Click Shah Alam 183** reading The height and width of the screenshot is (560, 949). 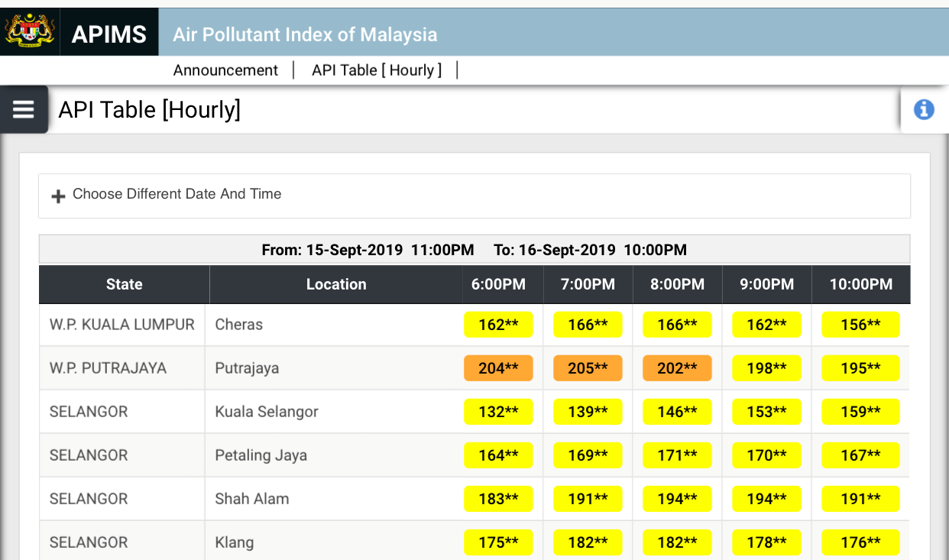[x=498, y=499]
